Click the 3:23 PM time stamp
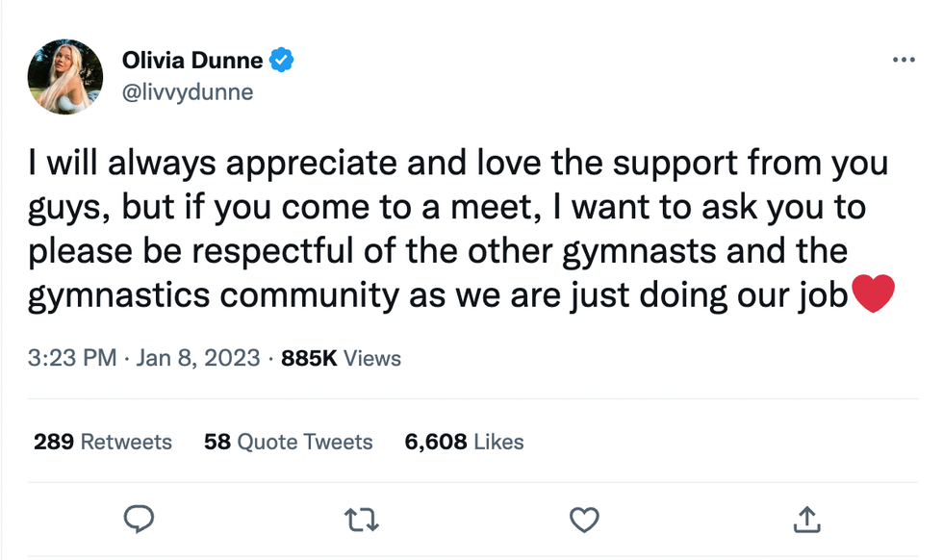The height and width of the screenshot is (560, 943). (x=72, y=359)
